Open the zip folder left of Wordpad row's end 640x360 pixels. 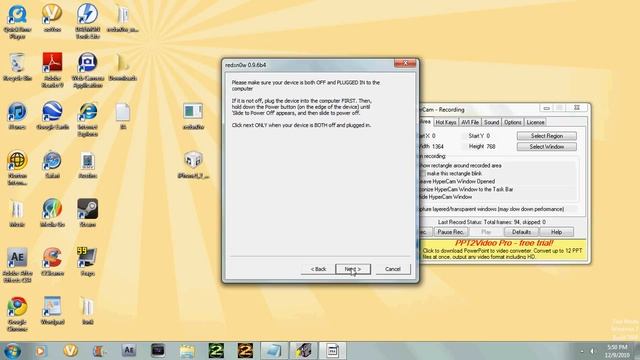coord(87,311)
